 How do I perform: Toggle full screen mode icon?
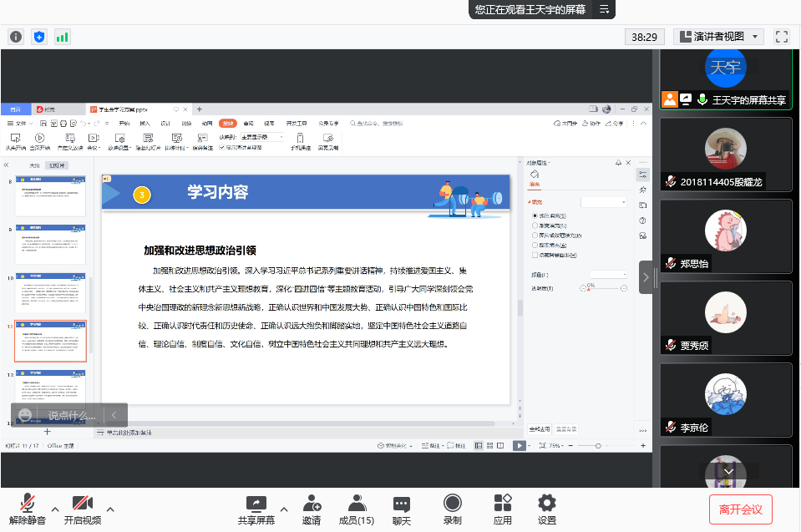782,37
